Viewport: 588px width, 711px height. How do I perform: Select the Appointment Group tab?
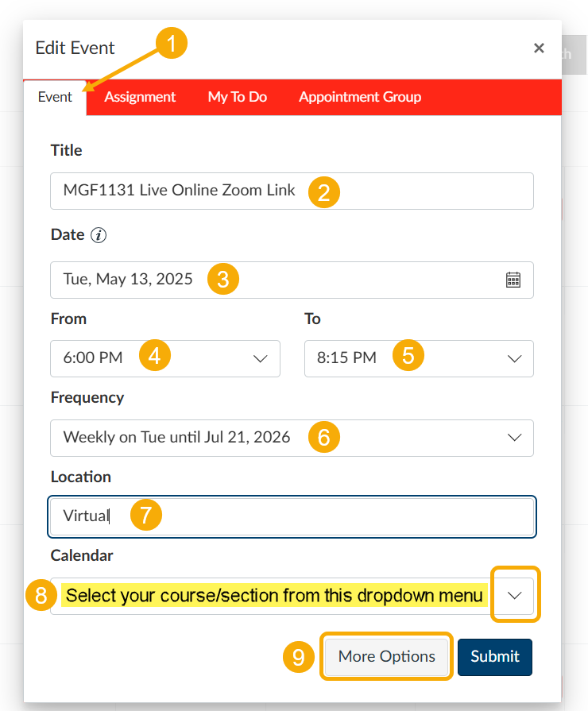(360, 97)
